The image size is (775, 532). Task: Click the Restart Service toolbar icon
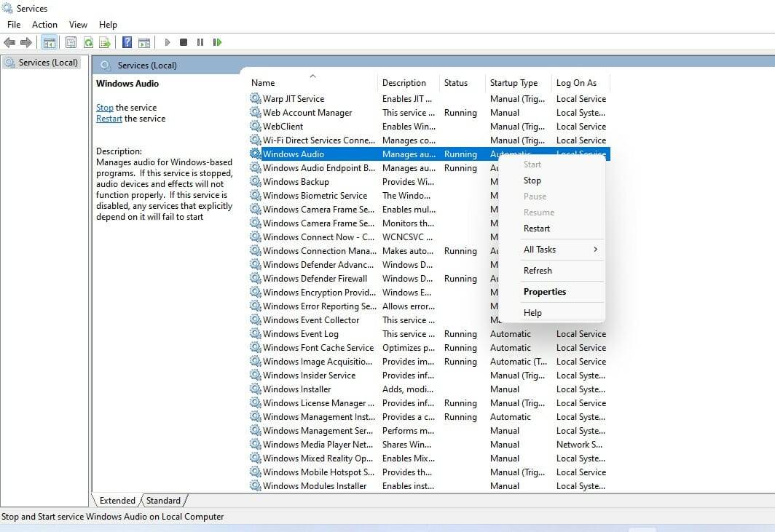coord(217,43)
